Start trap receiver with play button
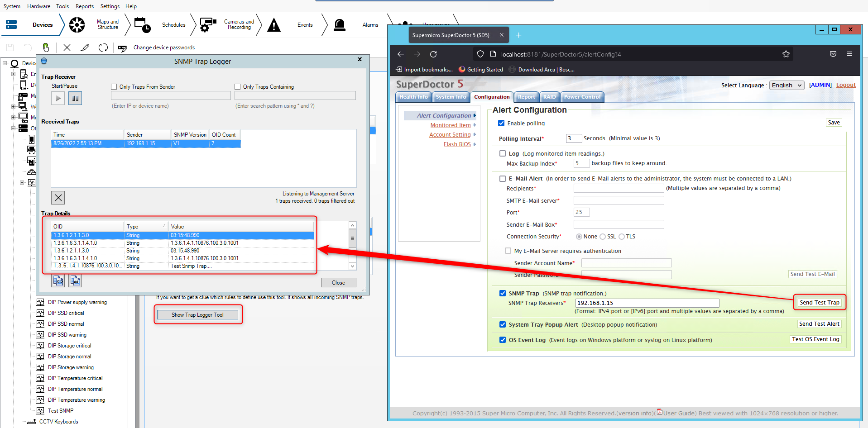The width and height of the screenshot is (868, 428). [58, 98]
